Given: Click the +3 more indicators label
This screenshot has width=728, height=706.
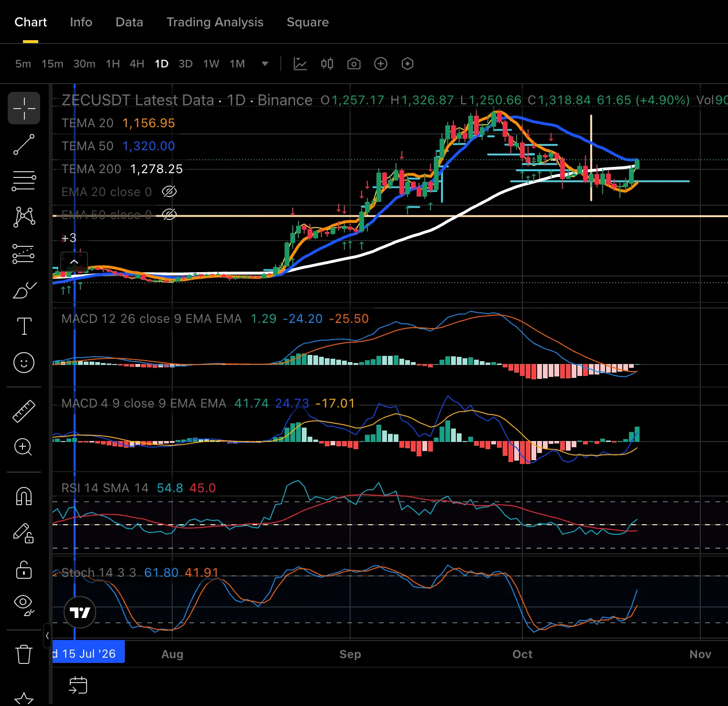Looking at the screenshot, I should pos(69,238).
